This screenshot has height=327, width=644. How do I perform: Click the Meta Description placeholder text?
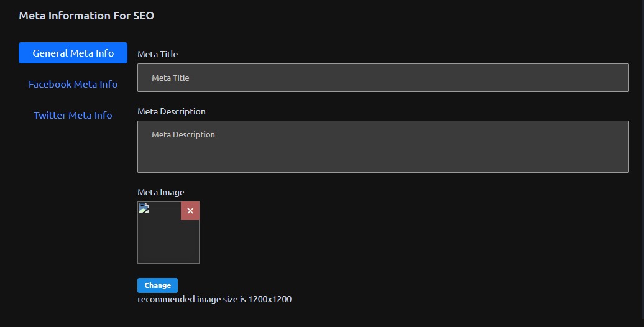[183, 134]
